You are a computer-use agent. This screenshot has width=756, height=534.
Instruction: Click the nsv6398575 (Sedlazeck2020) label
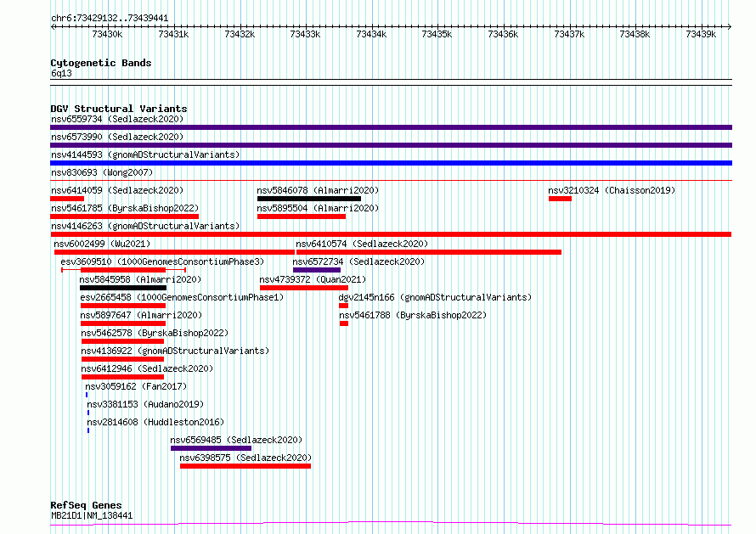[245, 458]
